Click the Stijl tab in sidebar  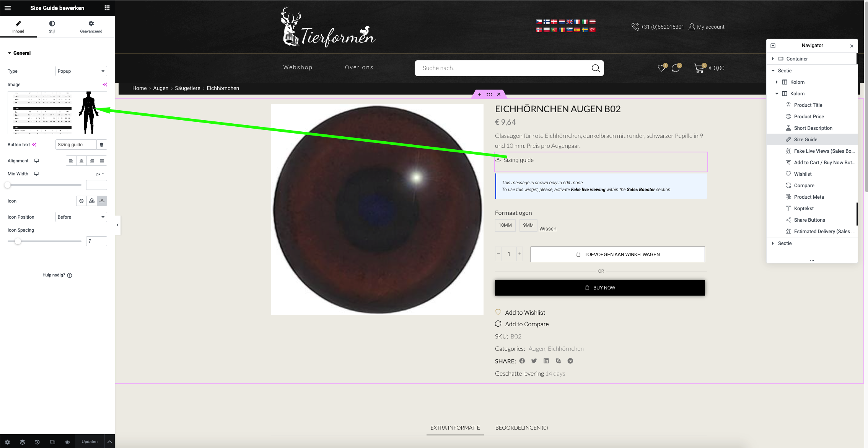pyautogui.click(x=52, y=27)
